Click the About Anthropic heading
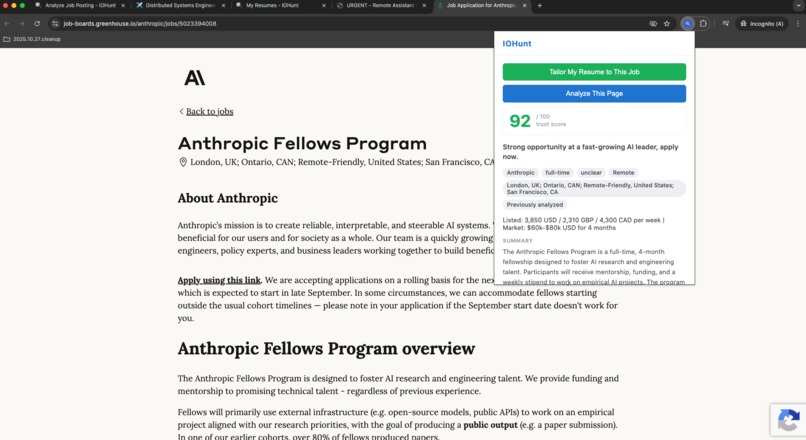 point(228,198)
